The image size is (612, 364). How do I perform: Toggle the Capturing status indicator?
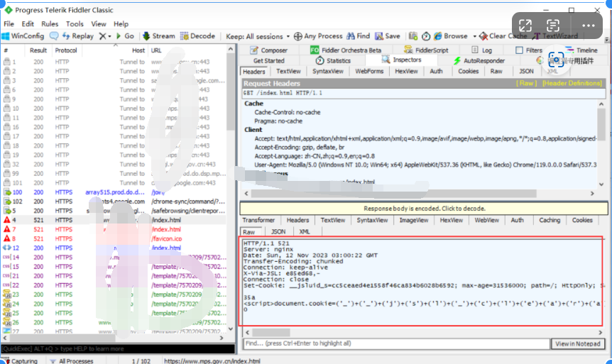19,361
